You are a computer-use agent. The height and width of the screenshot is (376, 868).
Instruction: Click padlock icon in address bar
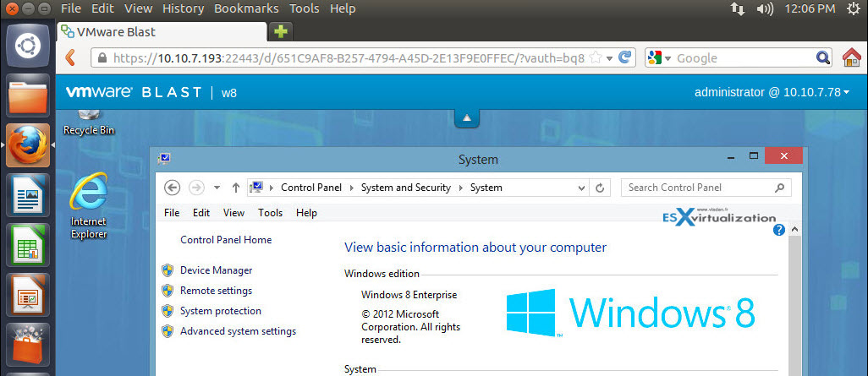pyautogui.click(x=102, y=58)
